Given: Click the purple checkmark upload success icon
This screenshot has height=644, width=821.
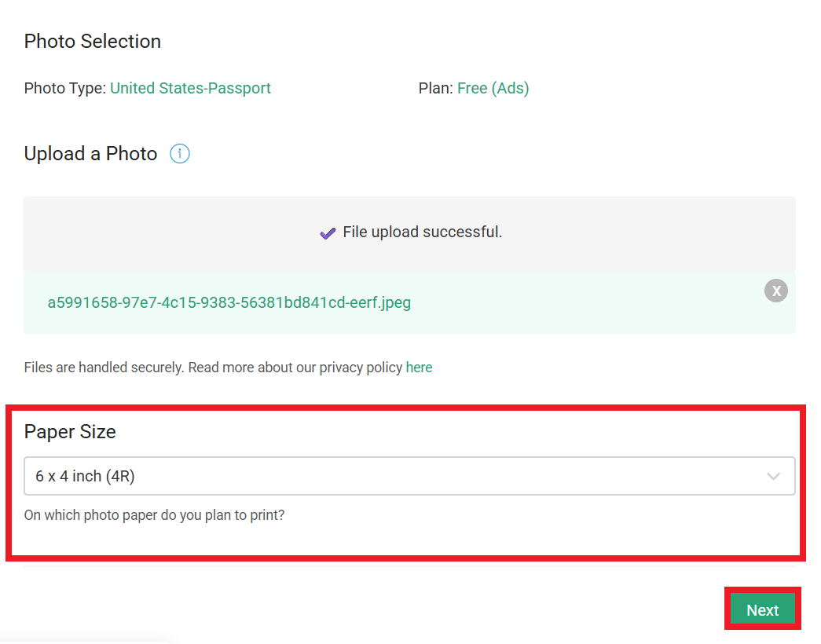Looking at the screenshot, I should click(x=328, y=232).
